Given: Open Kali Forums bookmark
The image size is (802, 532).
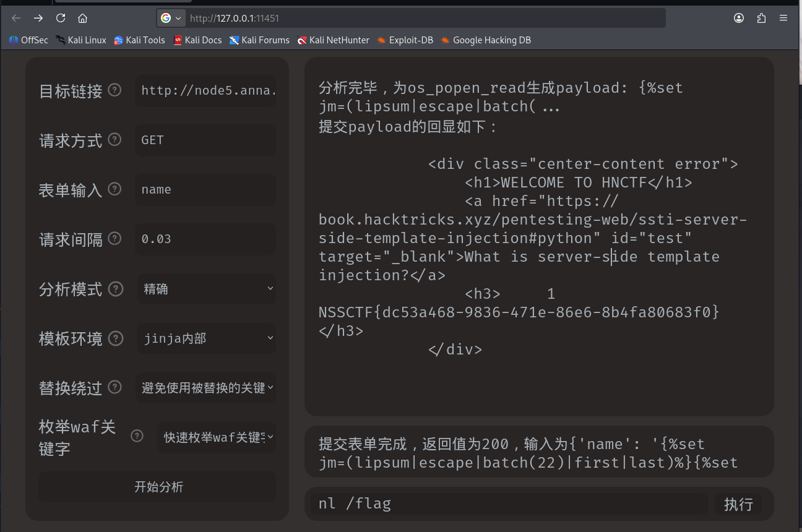Looking at the screenshot, I should (x=259, y=40).
